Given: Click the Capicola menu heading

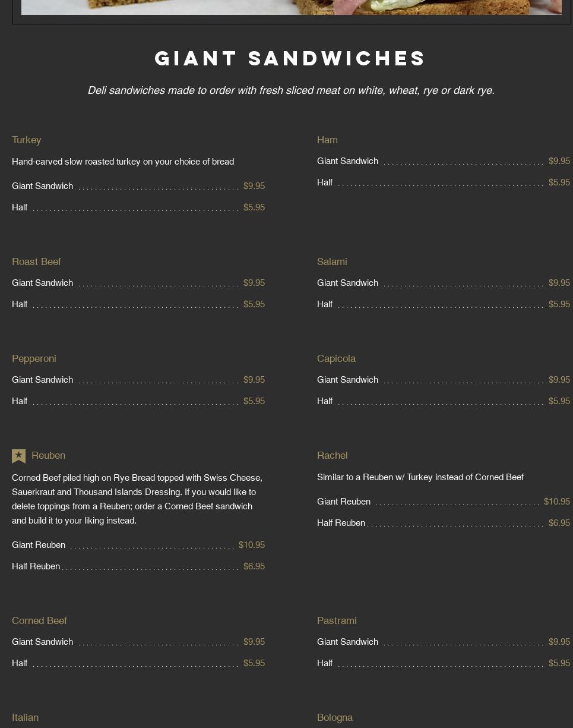Looking at the screenshot, I should click(x=336, y=359).
